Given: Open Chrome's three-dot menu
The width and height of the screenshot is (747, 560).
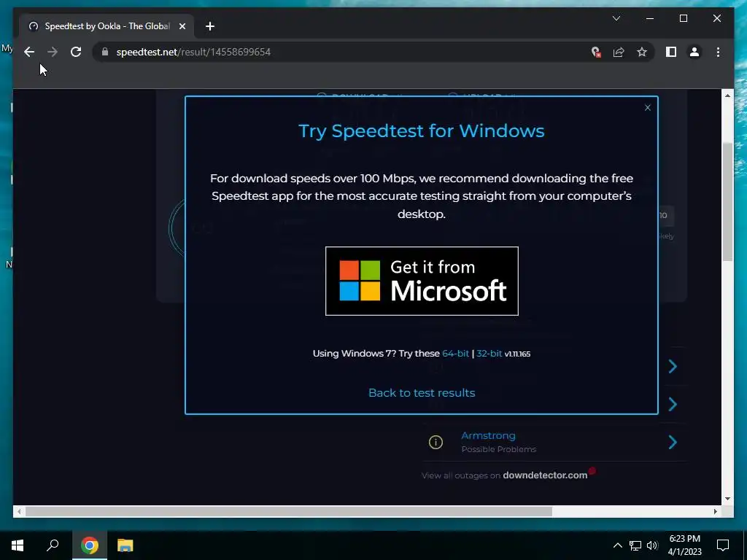Looking at the screenshot, I should (718, 52).
